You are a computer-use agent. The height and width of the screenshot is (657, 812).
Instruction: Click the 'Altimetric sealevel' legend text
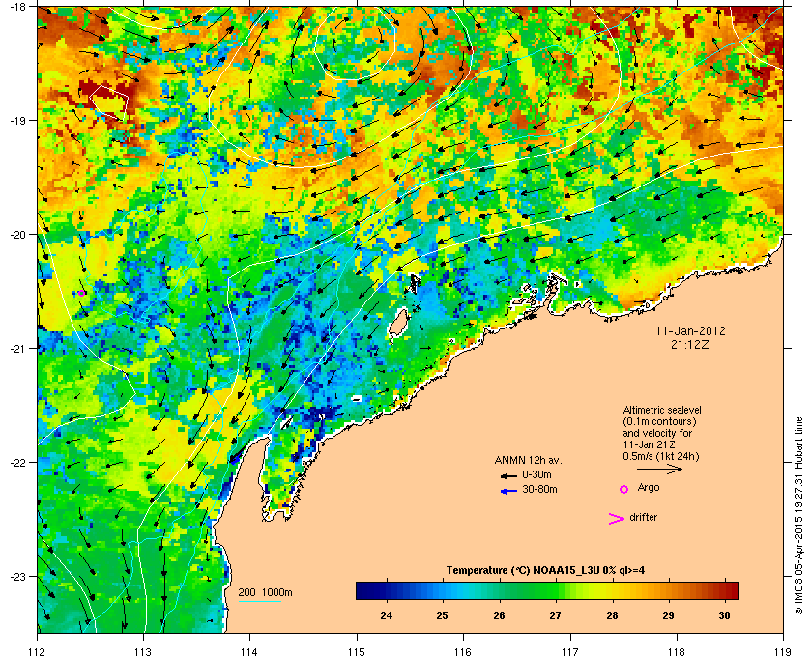pyautogui.click(x=662, y=410)
